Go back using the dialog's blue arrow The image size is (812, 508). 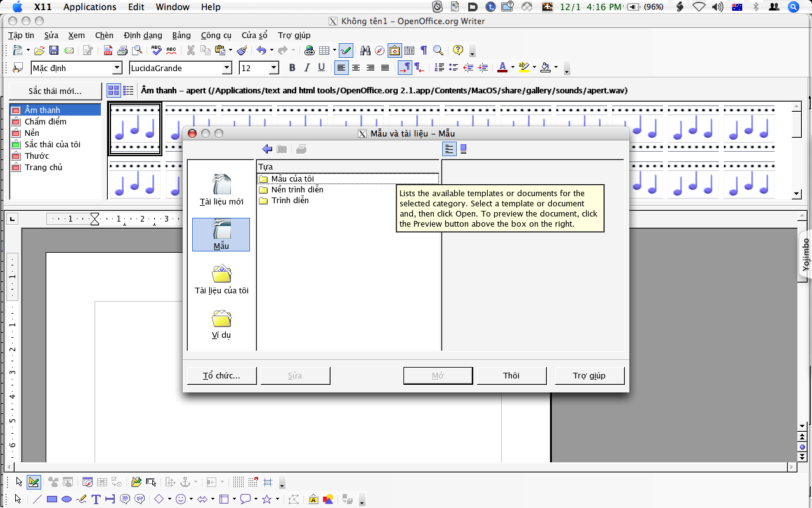pos(267,149)
